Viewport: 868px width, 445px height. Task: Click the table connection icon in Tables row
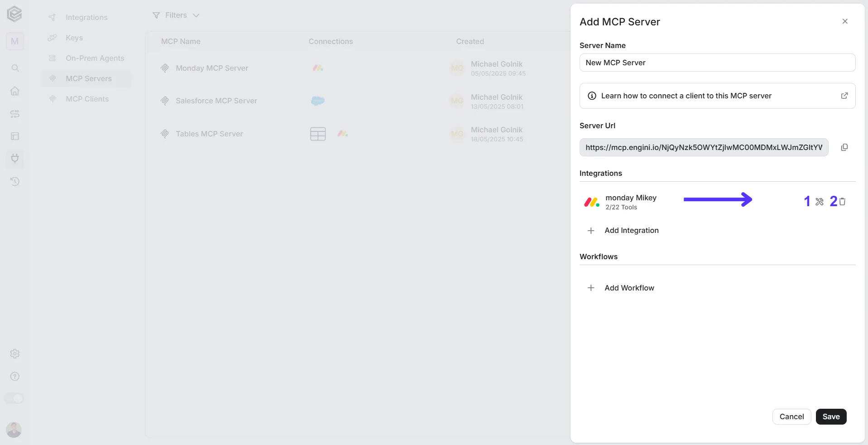click(318, 134)
